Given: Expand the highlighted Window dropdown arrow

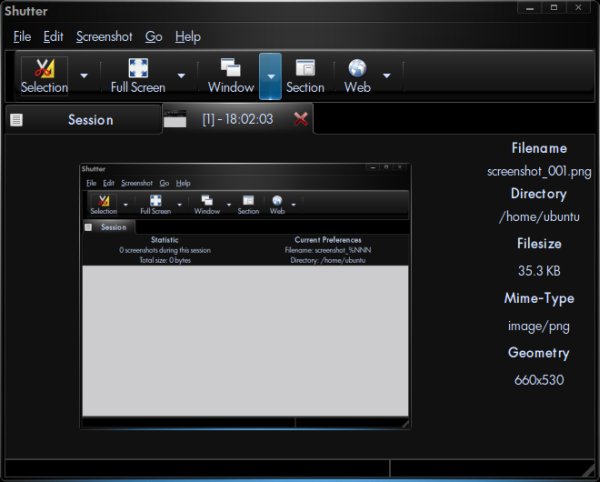Looking at the screenshot, I should tap(270, 76).
